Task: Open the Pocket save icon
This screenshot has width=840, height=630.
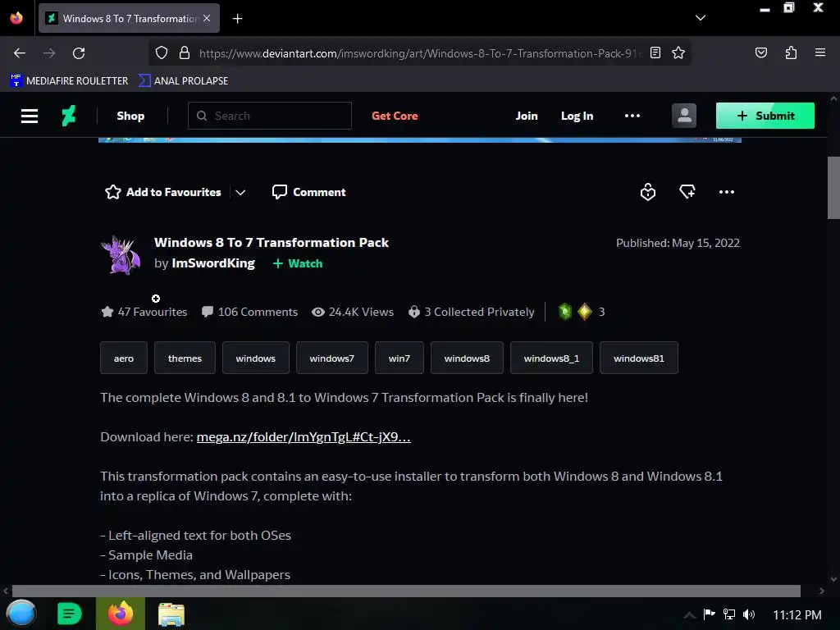Action: (760, 52)
